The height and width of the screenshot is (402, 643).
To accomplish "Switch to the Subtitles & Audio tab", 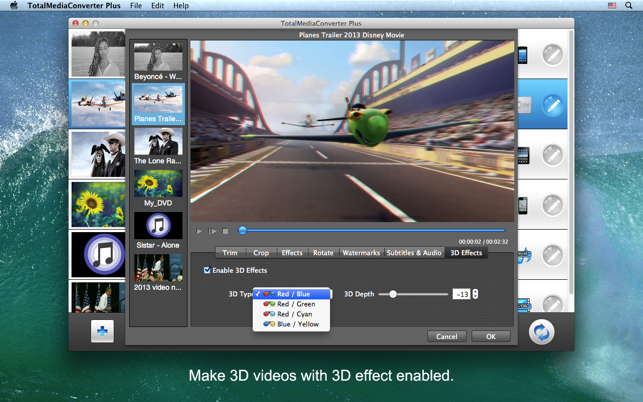I will tap(414, 253).
